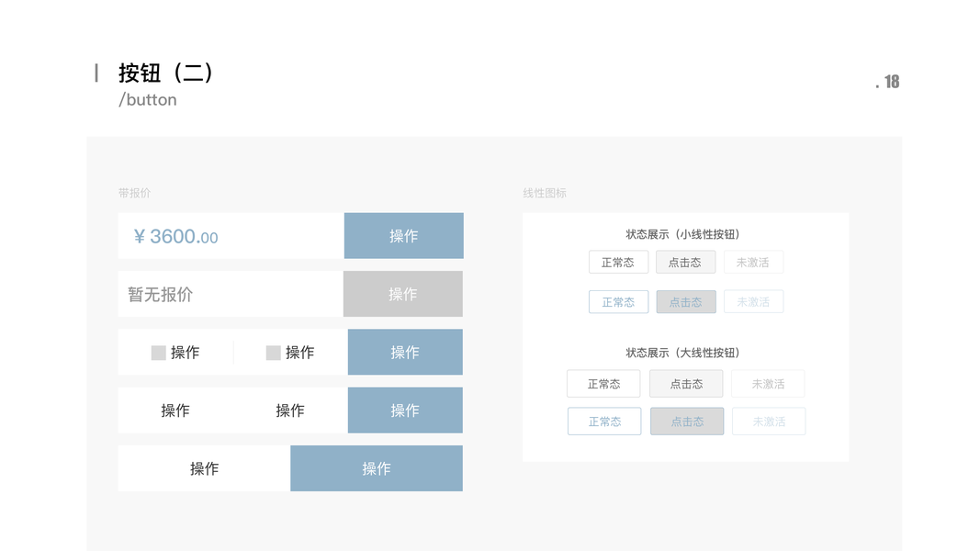This screenshot has width=980, height=551.
Task: Click white 操作 button left of wide blue button
Action: (204, 468)
